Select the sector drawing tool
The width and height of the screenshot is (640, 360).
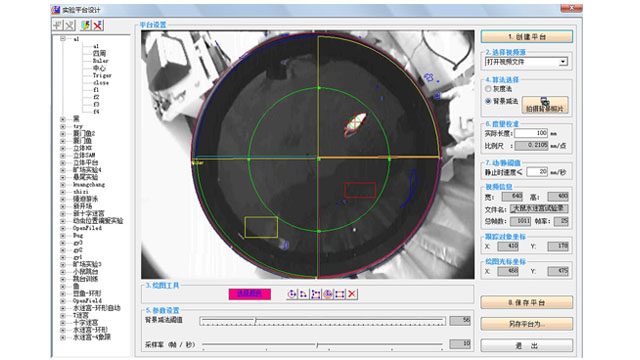point(328,294)
